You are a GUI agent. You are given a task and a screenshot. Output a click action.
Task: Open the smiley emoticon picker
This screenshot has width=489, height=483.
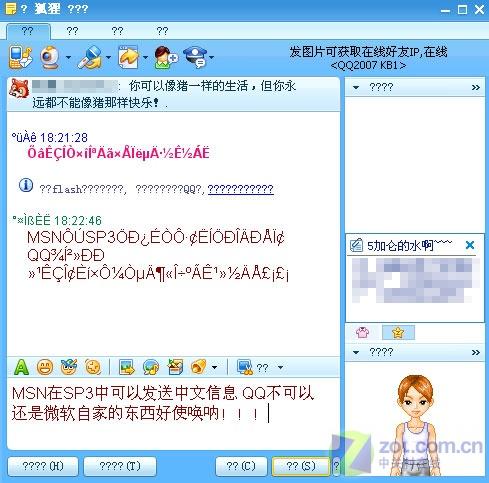[45, 367]
